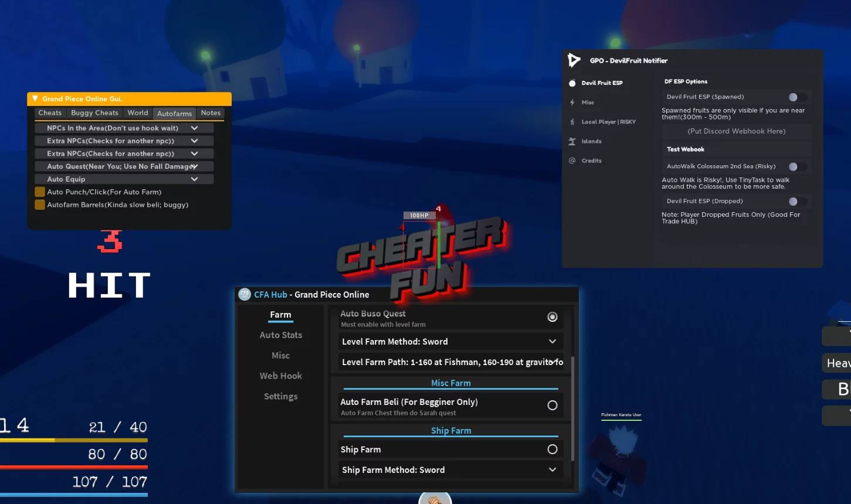Click the Devil Fruit ESP sidebar icon
The image size is (851, 504).
pos(572,83)
